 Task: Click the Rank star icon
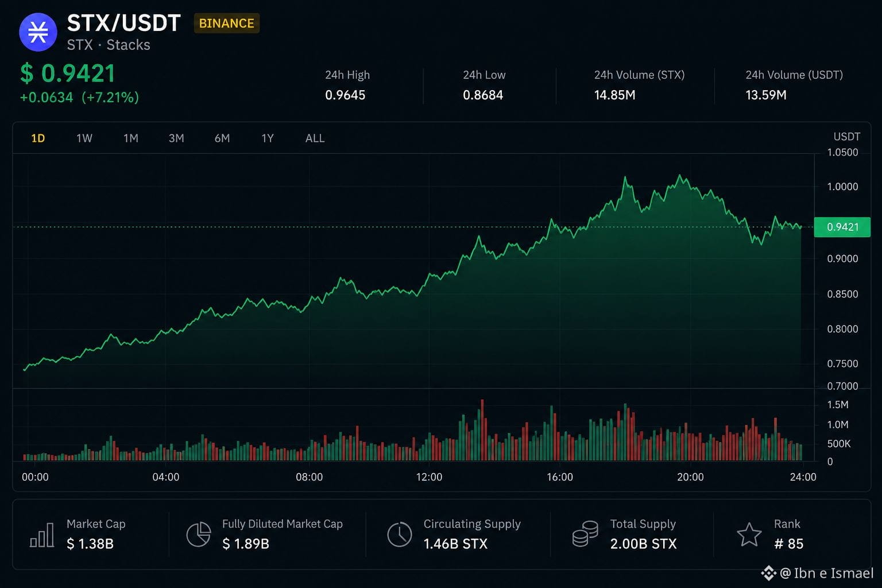pyautogui.click(x=749, y=535)
